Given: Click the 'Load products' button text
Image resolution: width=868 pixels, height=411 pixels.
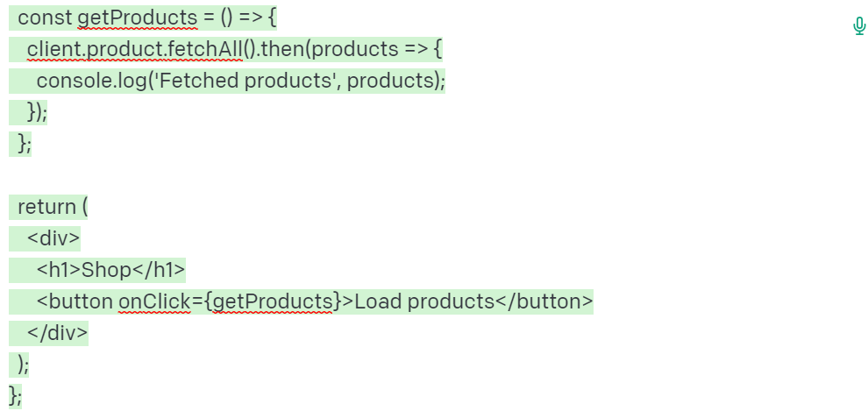Looking at the screenshot, I should click(x=424, y=302).
